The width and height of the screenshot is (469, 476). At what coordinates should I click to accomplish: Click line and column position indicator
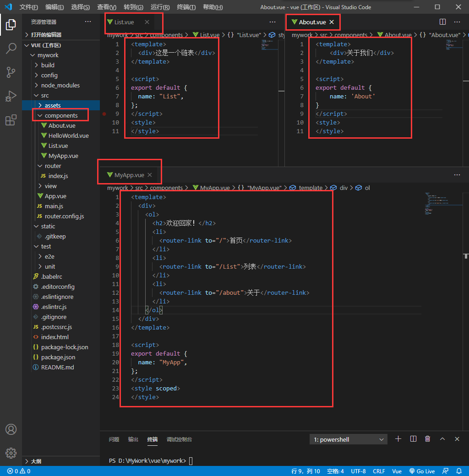pos(305,471)
